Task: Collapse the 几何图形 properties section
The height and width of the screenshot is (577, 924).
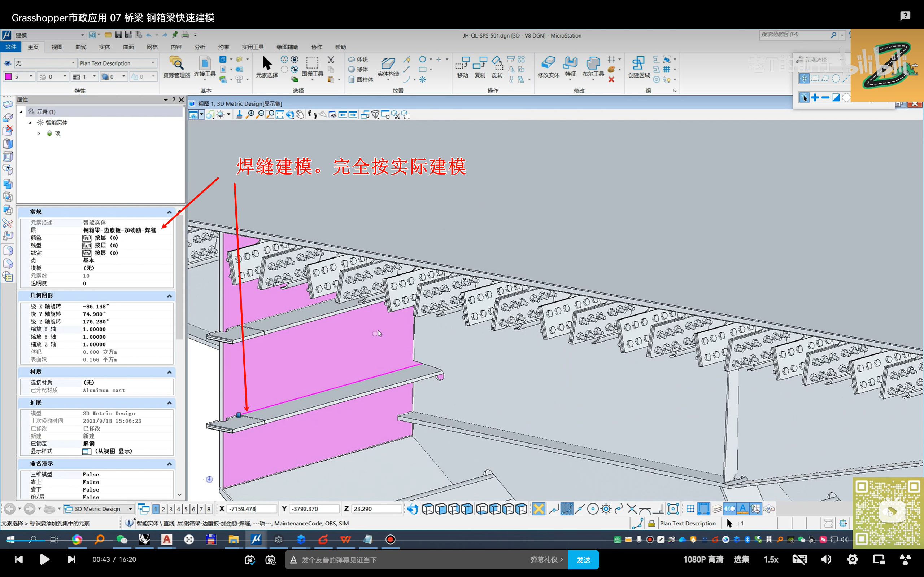Action: pyautogui.click(x=169, y=296)
